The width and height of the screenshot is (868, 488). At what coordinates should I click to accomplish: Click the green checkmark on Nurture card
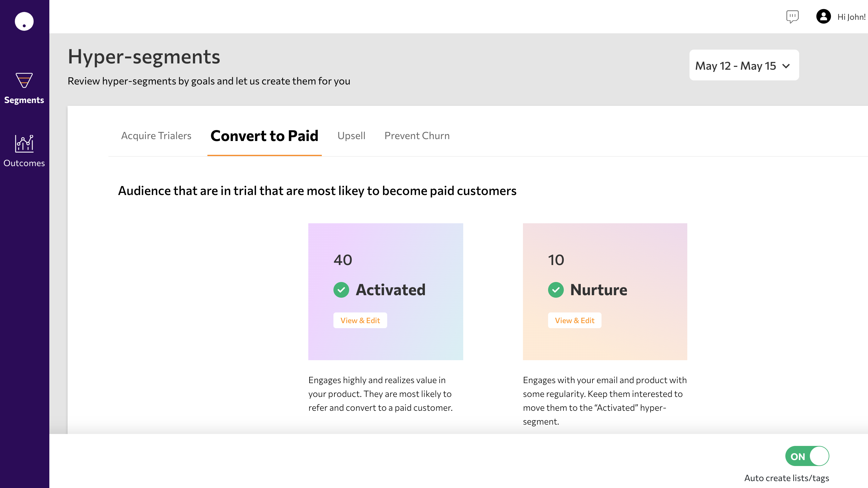pyautogui.click(x=556, y=289)
